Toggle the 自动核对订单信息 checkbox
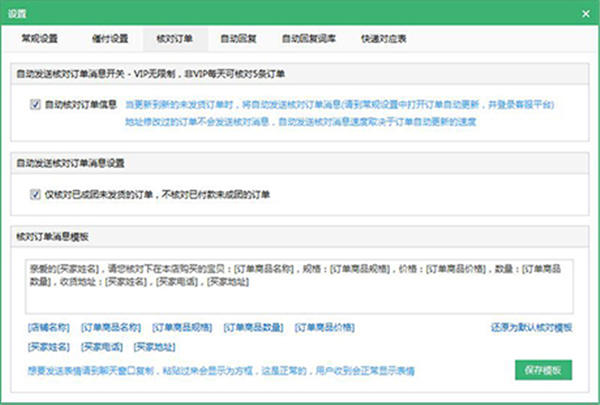 (x=35, y=104)
